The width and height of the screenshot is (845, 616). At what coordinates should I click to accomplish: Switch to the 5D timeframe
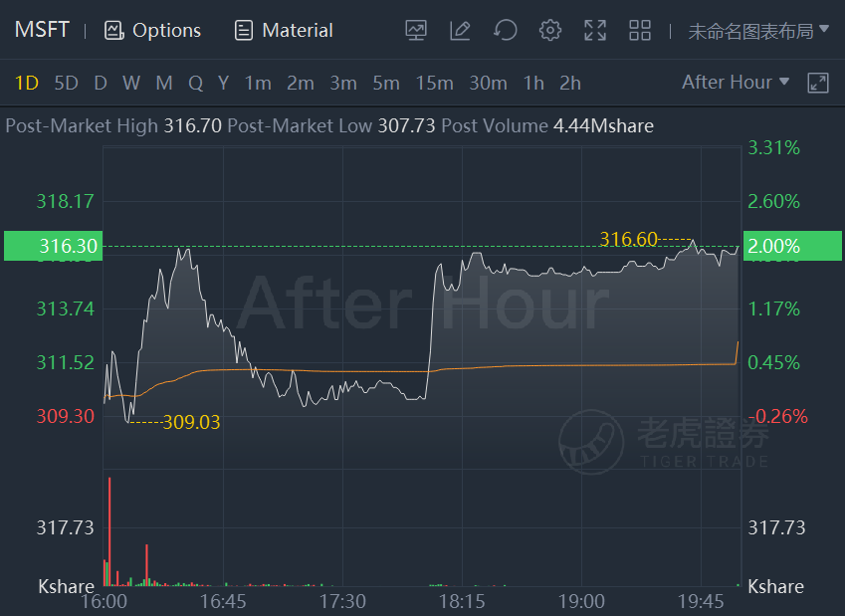coord(67,83)
